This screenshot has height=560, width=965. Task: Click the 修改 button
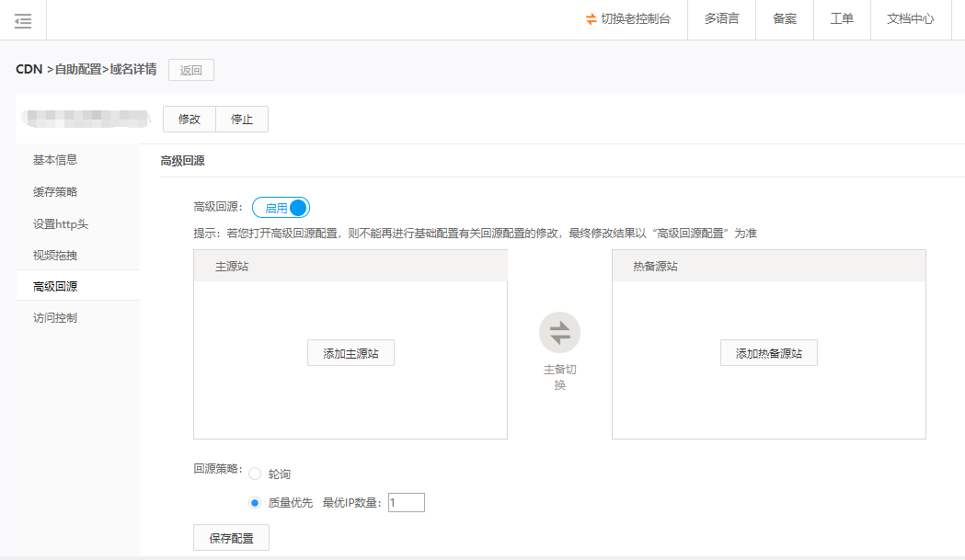pos(190,120)
